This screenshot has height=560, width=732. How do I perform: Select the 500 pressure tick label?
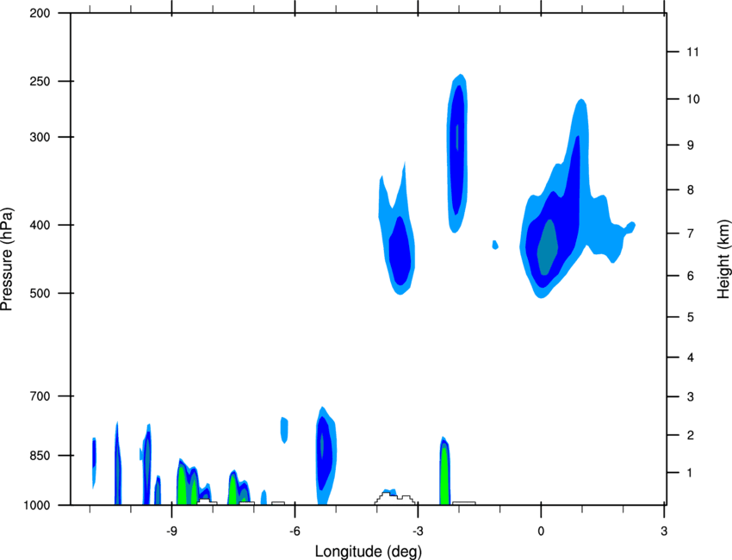pos(40,293)
